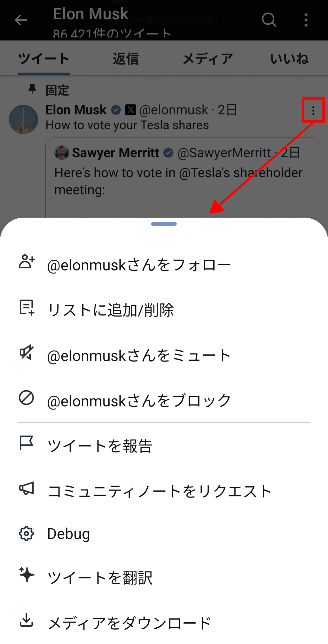This screenshot has width=328, height=644.
Task: Select the いいね tab
Action: coord(289,59)
